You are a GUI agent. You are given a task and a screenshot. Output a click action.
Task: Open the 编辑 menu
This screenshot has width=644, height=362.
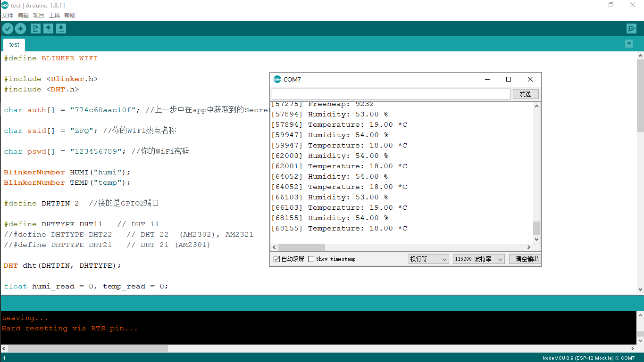click(23, 16)
